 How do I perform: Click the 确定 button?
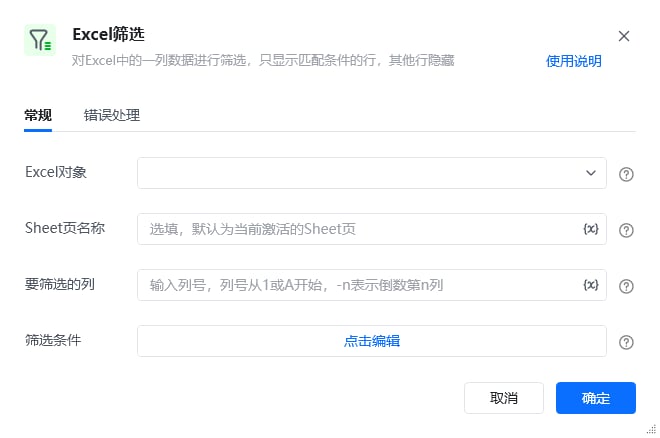pyautogui.click(x=596, y=398)
